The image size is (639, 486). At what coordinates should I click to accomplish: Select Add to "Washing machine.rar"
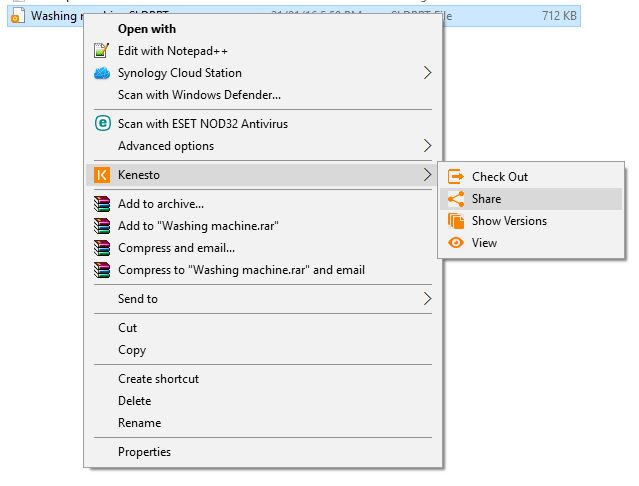pos(263,226)
